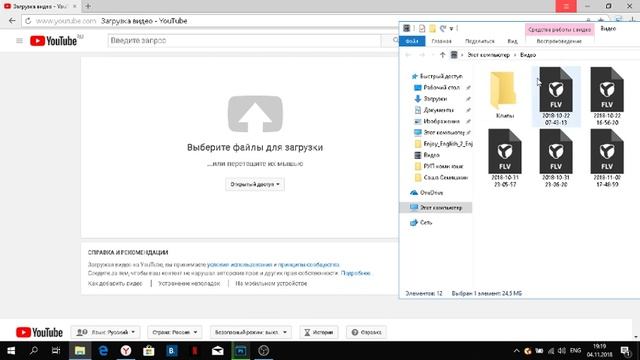The height and width of the screenshot is (360, 640).
Task: Open the Клипы folder in Explorer
Action: pyautogui.click(x=504, y=96)
